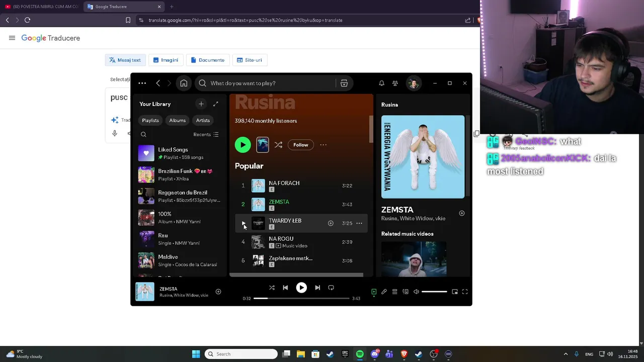The width and height of the screenshot is (644, 362).
Task: Focus Spotify search field
Action: point(264,83)
